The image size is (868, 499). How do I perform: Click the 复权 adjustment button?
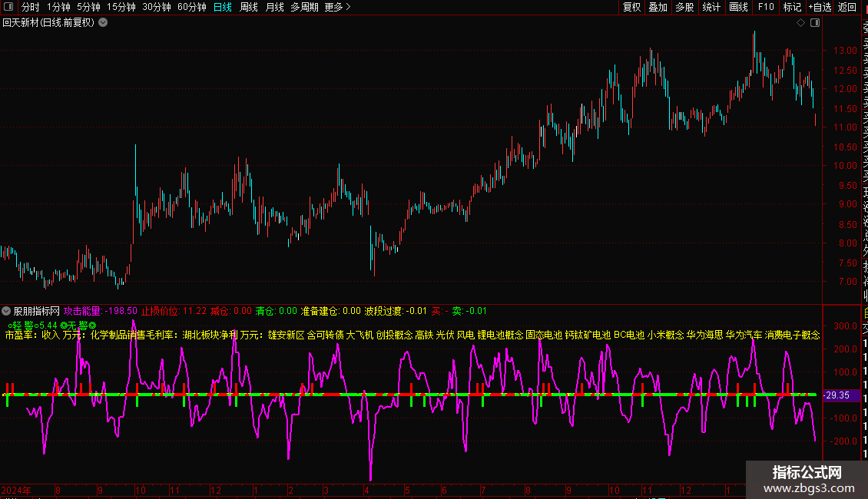[631, 7]
